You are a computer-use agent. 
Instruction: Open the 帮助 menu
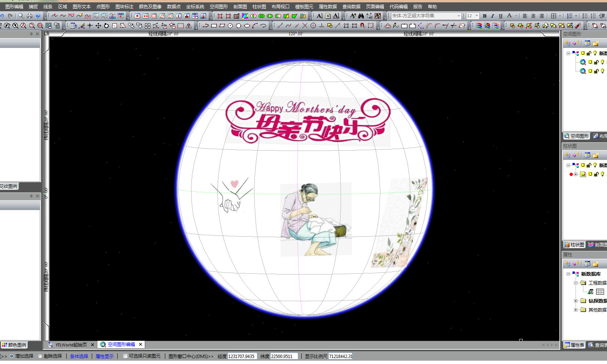click(432, 7)
